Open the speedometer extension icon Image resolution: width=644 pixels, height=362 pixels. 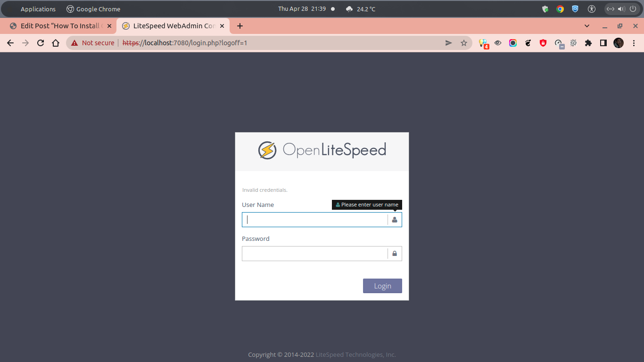[559, 43]
